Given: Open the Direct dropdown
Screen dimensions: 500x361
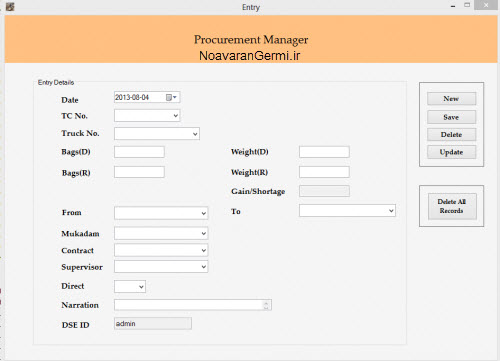Looking at the screenshot, I should [x=141, y=287].
